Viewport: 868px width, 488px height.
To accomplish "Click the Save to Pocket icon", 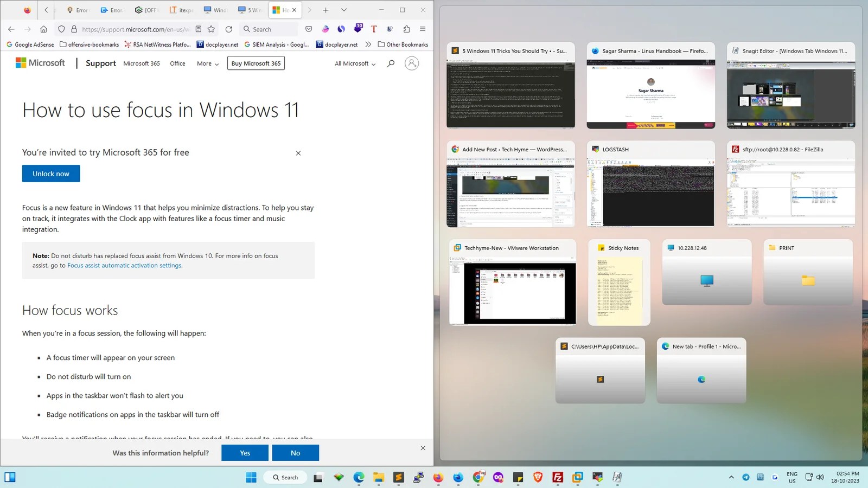I will [309, 29].
